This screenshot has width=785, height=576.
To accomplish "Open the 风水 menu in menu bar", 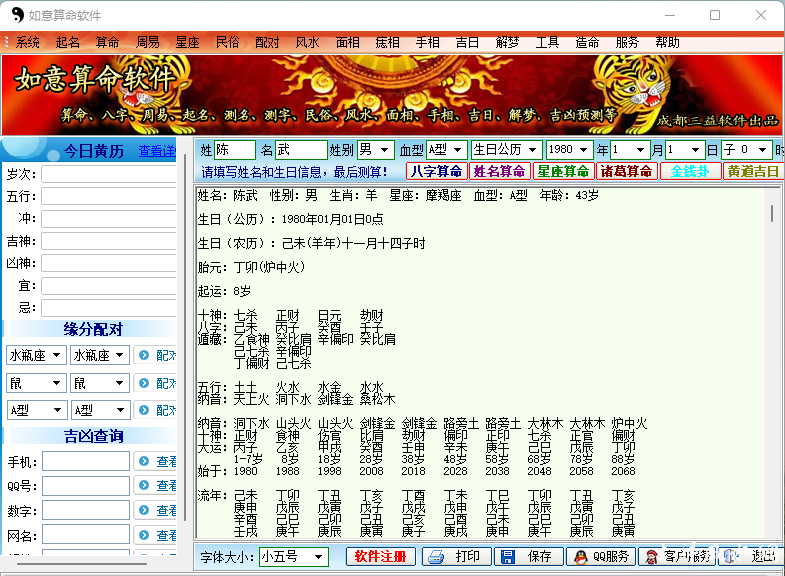I will (x=307, y=42).
